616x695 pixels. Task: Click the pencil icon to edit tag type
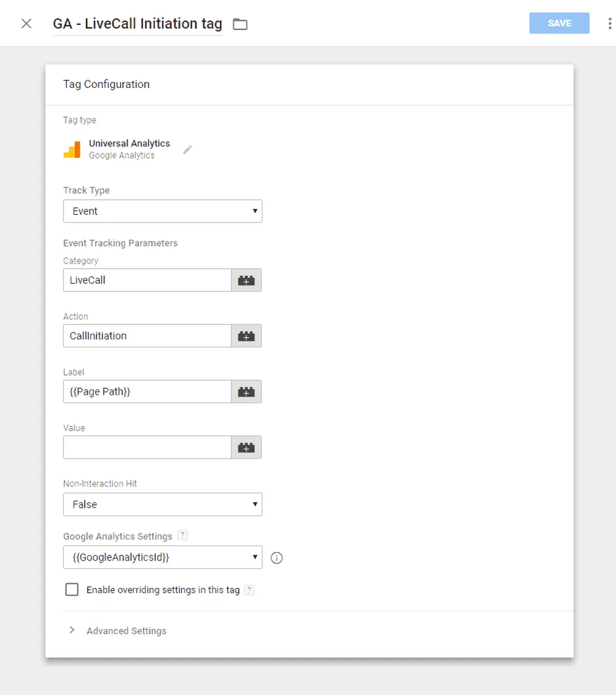point(187,150)
